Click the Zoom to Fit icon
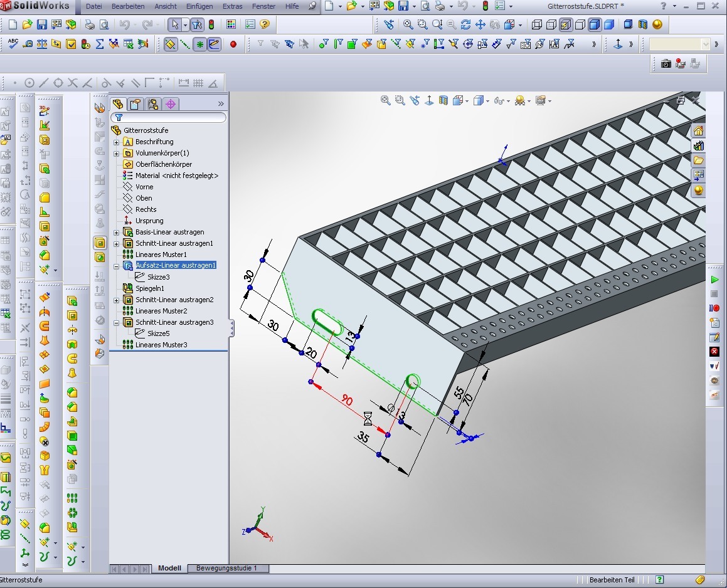727x588 pixels. pyautogui.click(x=408, y=24)
